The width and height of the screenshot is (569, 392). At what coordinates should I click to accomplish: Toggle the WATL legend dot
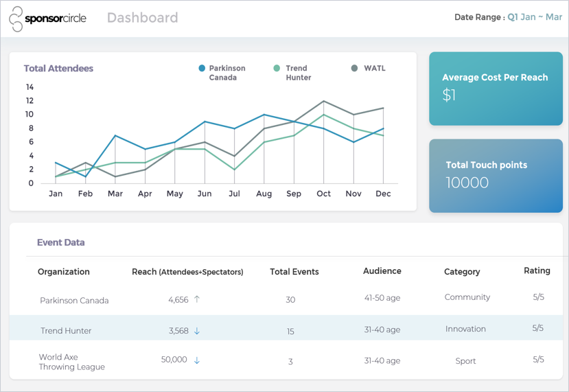click(x=355, y=68)
